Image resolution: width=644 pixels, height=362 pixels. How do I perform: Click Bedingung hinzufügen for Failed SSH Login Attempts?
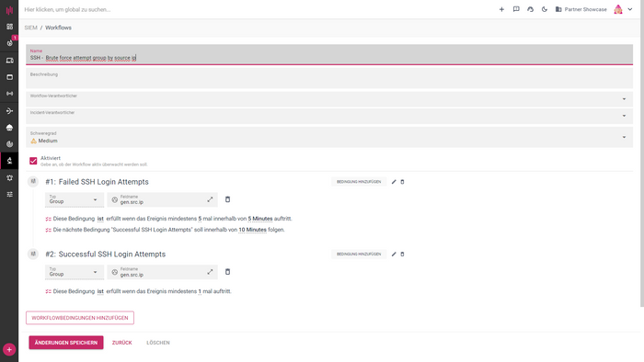(x=359, y=182)
